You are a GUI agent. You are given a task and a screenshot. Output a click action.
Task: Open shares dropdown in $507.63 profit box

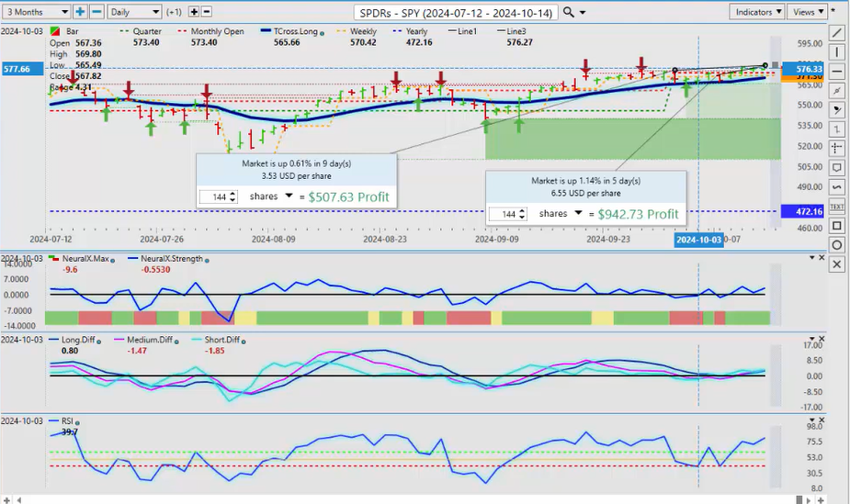coord(289,196)
